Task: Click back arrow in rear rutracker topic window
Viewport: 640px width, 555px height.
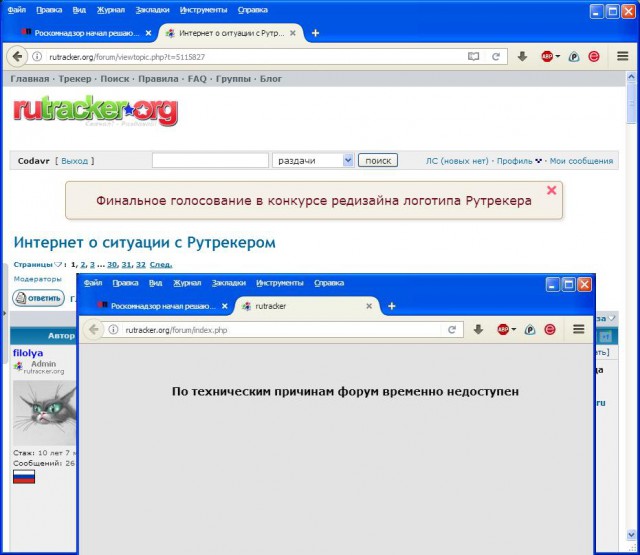Action: click(x=17, y=56)
